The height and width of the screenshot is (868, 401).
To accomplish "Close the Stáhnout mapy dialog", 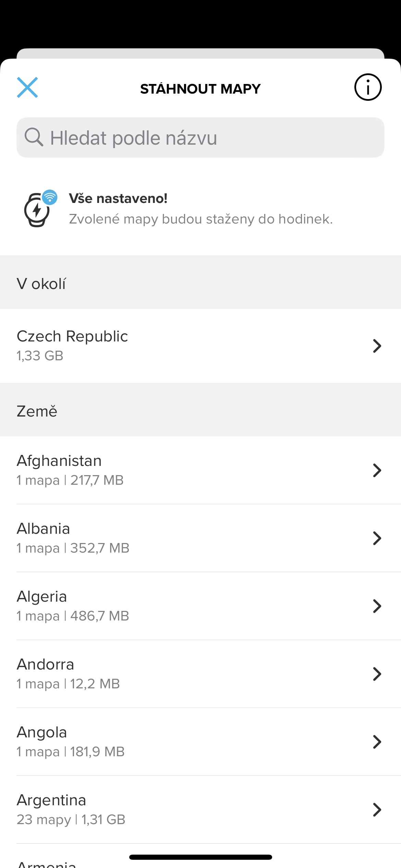I will (27, 87).
